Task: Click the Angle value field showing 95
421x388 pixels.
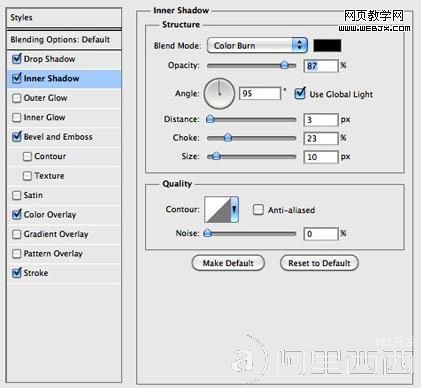Action: pyautogui.click(x=260, y=93)
